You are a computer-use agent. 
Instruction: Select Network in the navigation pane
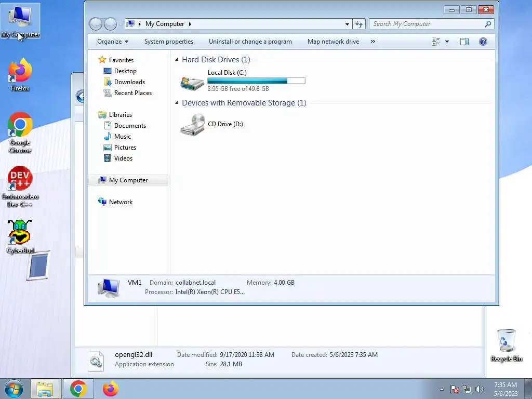(121, 202)
